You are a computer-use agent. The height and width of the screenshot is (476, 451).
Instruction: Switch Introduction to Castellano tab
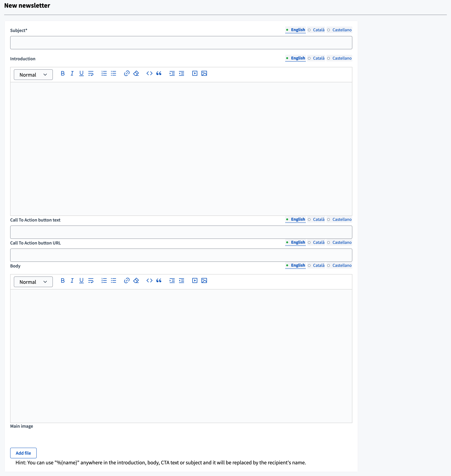click(342, 58)
